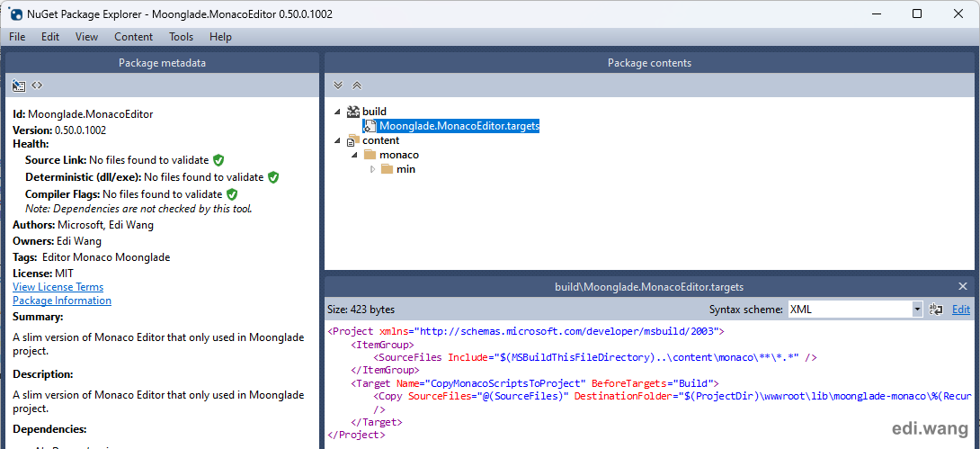Open the View menu

click(87, 37)
